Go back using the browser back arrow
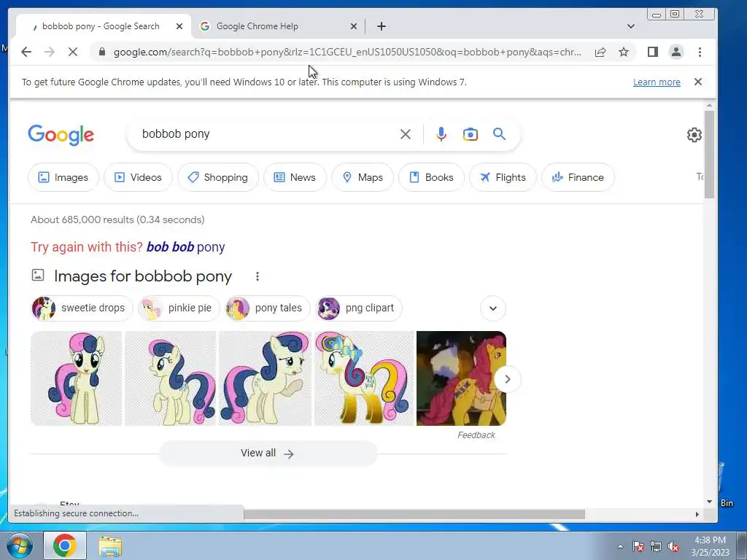Viewport: 747px width, 560px height. 26,52
